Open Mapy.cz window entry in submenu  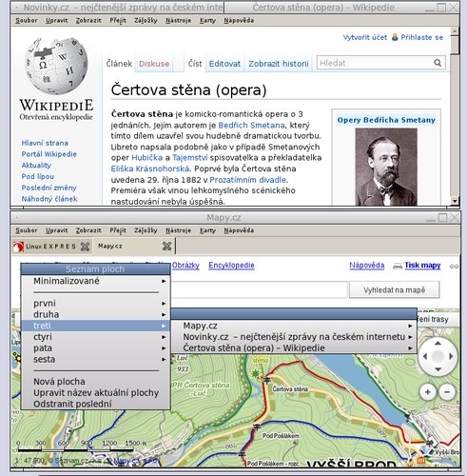click(x=294, y=326)
